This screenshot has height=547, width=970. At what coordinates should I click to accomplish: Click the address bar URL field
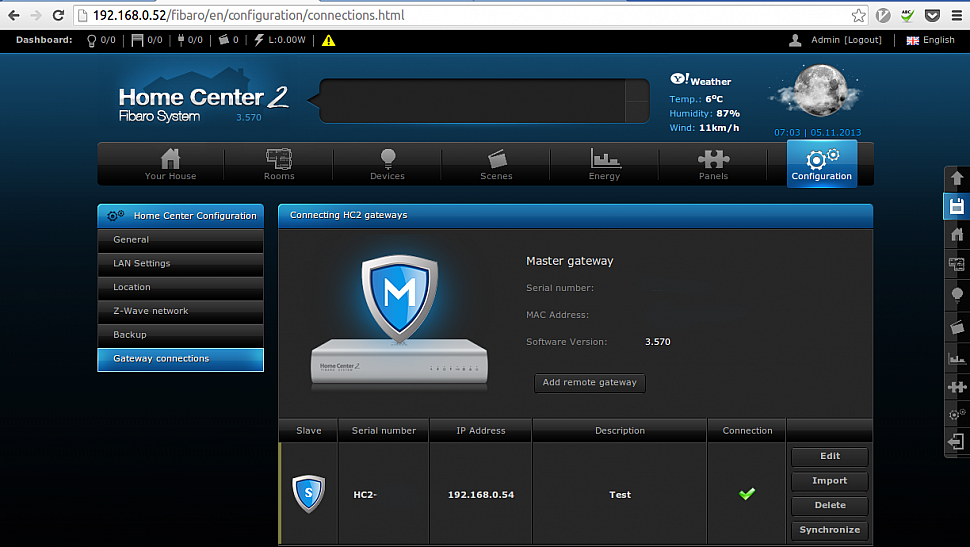click(x=470, y=15)
